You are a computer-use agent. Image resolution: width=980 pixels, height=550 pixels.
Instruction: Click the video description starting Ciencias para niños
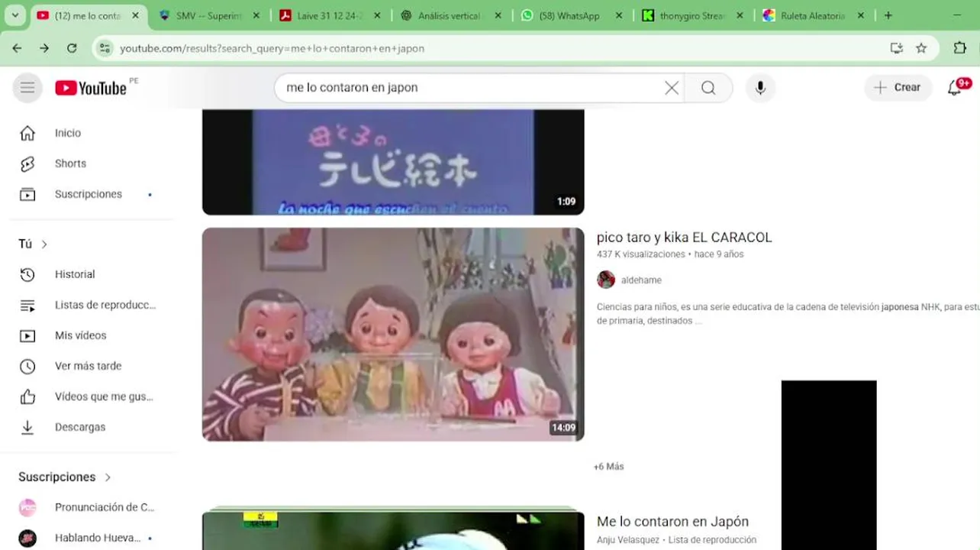click(x=788, y=314)
